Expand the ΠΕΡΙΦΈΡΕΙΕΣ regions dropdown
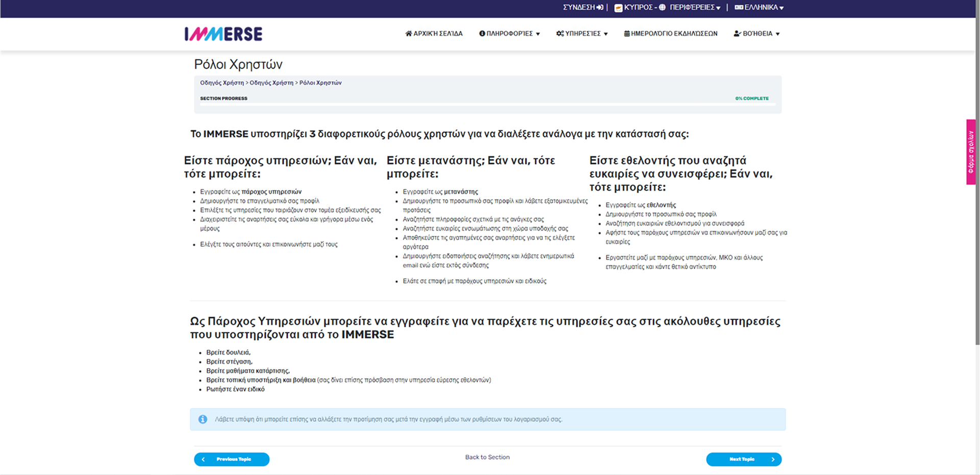 [x=718, y=8]
